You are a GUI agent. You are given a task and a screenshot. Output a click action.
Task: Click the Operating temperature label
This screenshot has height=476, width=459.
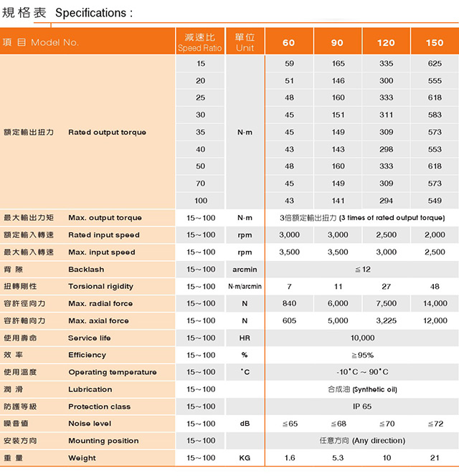[x=113, y=372]
